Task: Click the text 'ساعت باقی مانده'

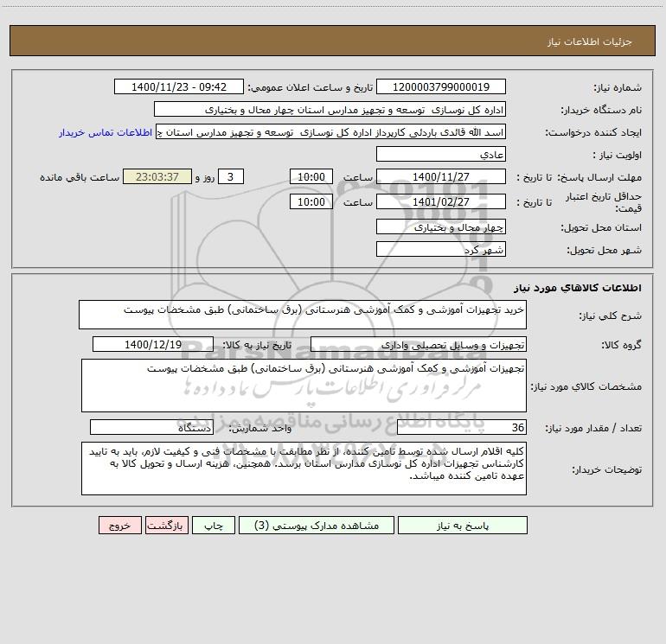Action: tap(80, 177)
